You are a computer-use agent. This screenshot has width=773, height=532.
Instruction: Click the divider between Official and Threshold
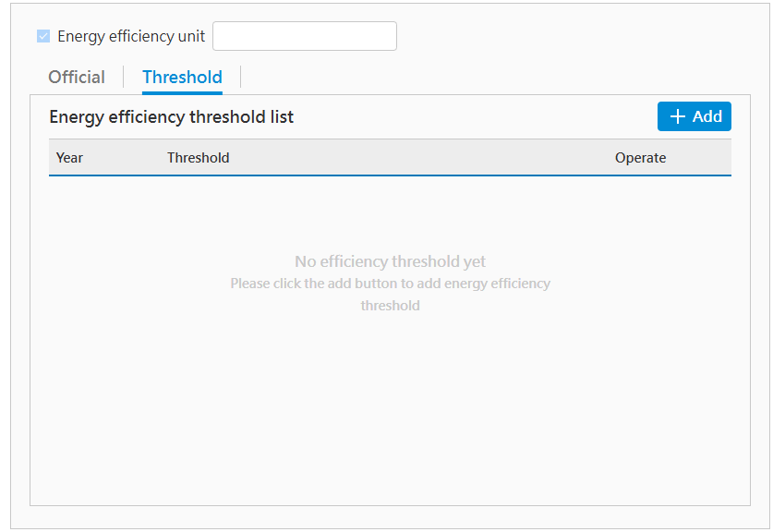point(124,77)
